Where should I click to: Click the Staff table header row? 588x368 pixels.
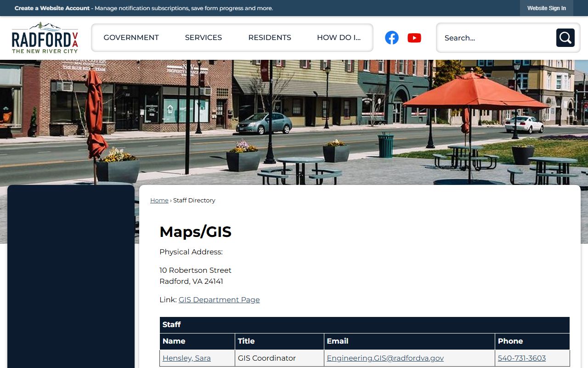point(365,325)
